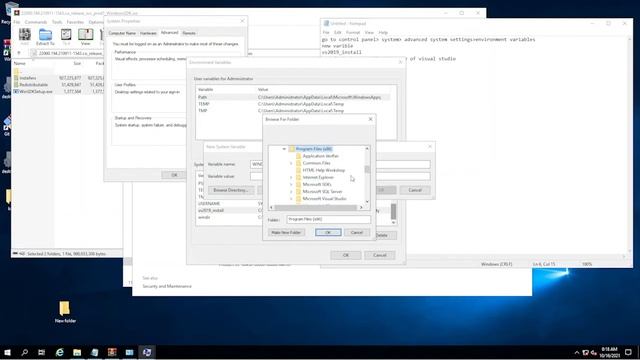This screenshot has width=640, height=360.
Task: Click the folder tree's scroll left arrow
Action: (271, 207)
